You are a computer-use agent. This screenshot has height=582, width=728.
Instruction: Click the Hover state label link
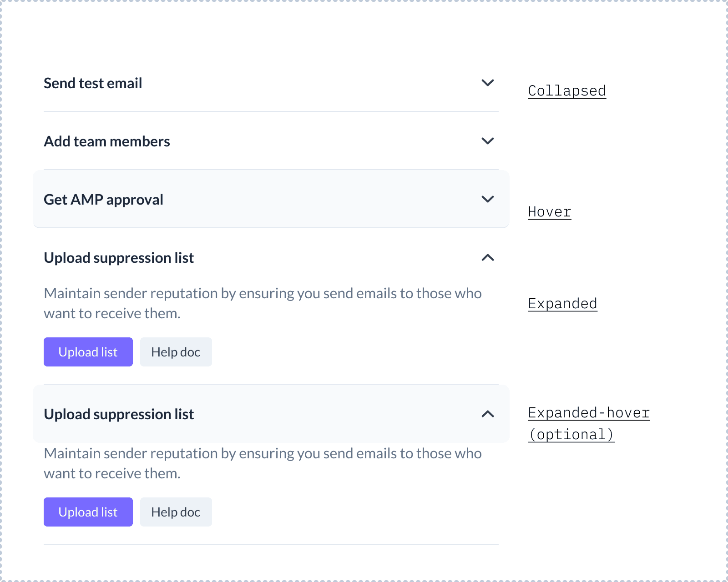click(x=550, y=212)
